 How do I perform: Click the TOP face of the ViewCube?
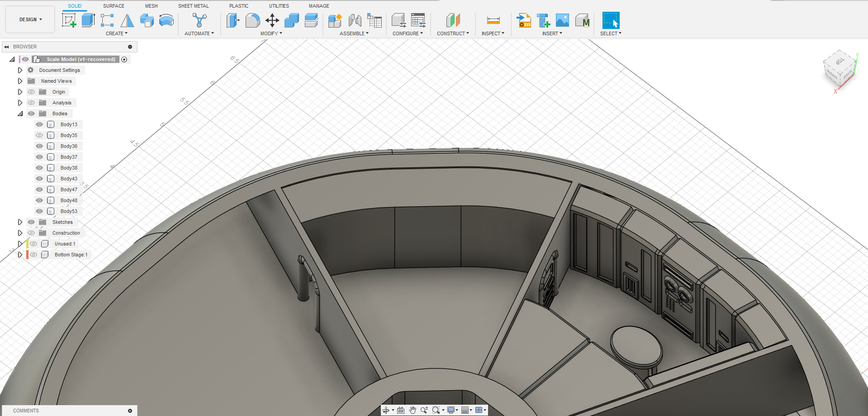[840, 61]
